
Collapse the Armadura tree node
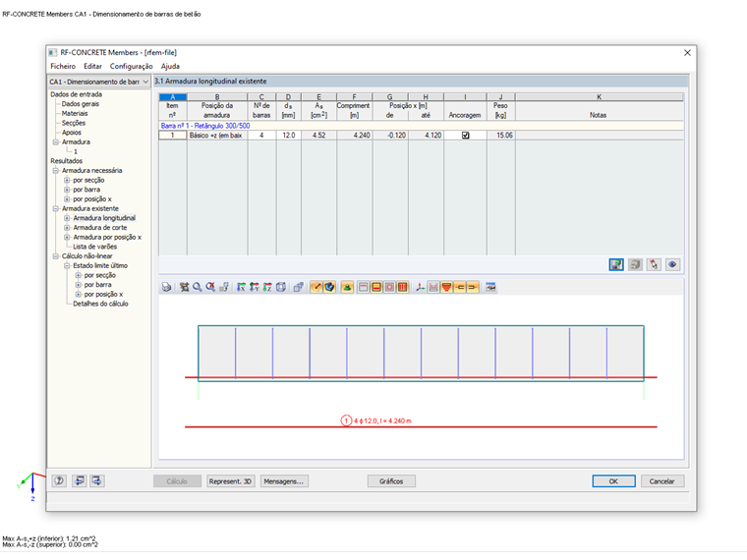pyautogui.click(x=56, y=141)
